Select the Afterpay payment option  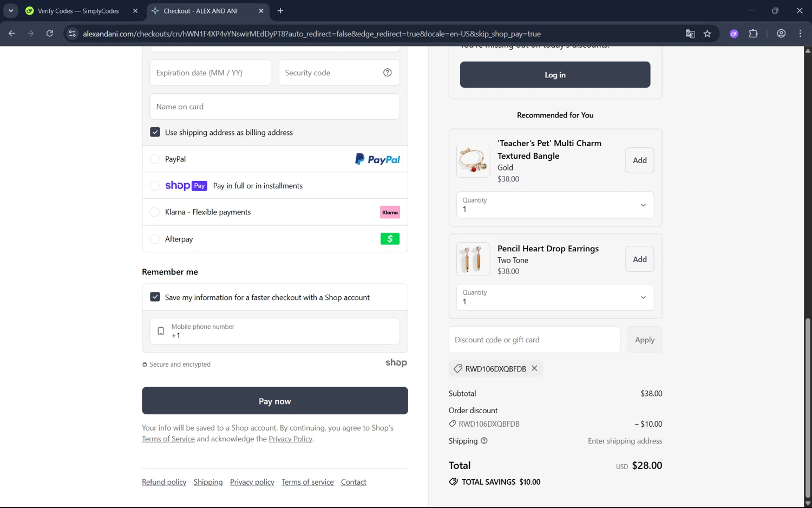(x=154, y=239)
